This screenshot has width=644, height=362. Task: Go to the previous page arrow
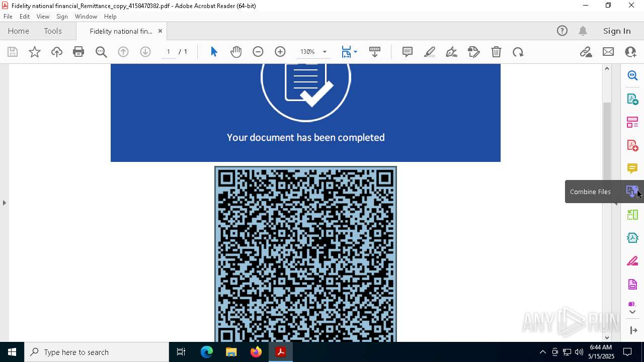coord(123,52)
